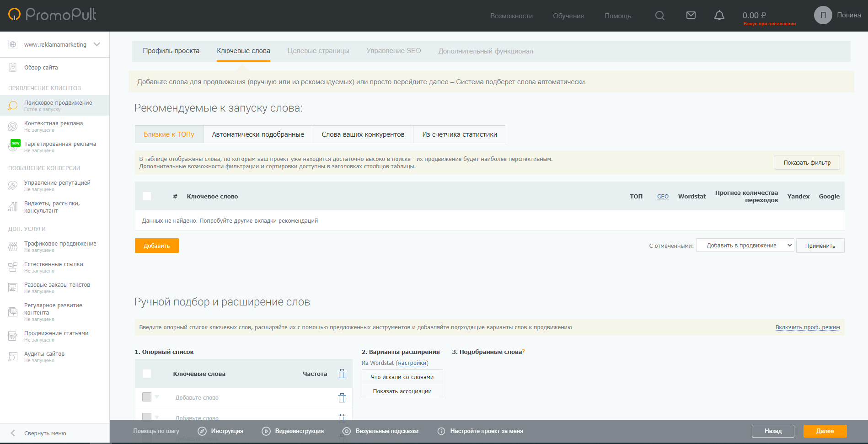Expand the www.reklamamarketing site selector chevron
The width and height of the screenshot is (868, 444).
[97, 44]
